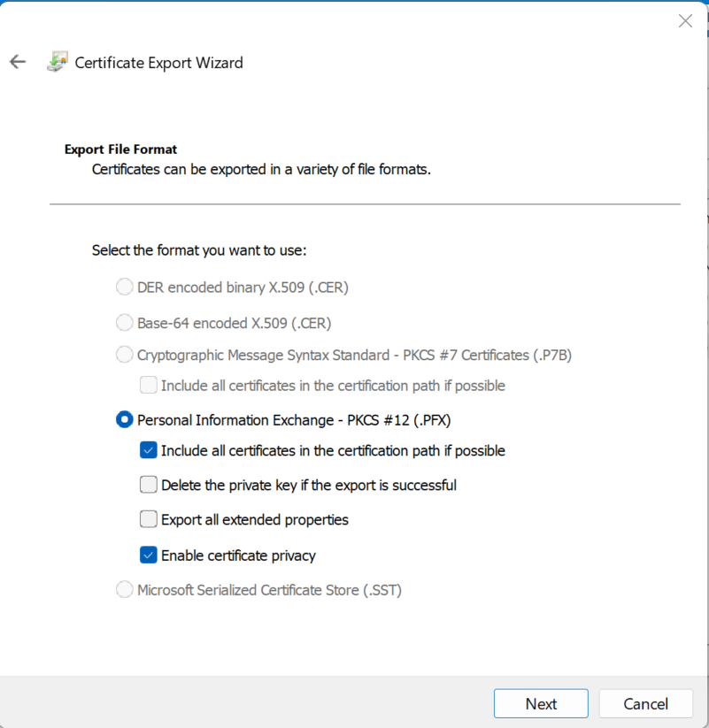This screenshot has height=728, width=709.
Task: Select Microsoft Serialized Certificate Store (.SST)
Action: point(124,590)
